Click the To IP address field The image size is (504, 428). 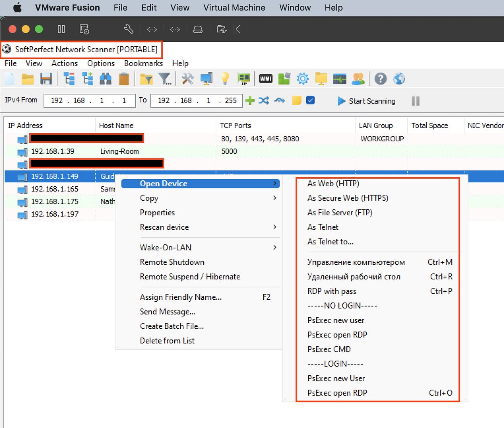[196, 100]
